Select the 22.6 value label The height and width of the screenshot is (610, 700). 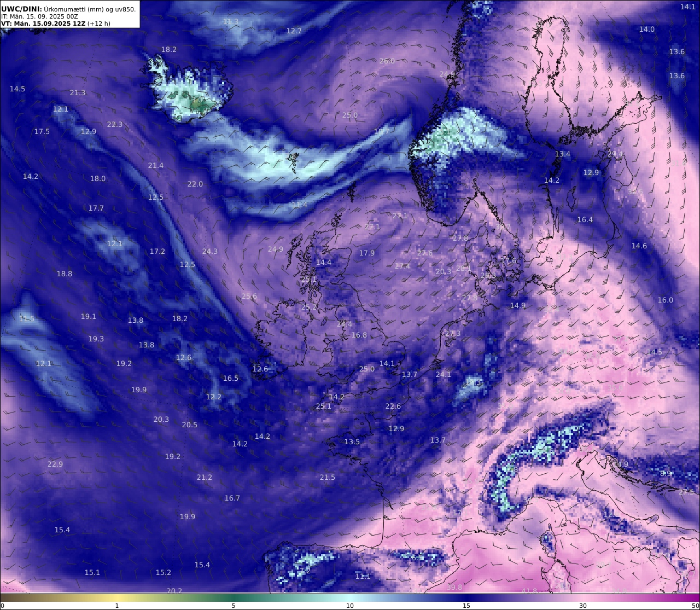point(393,406)
